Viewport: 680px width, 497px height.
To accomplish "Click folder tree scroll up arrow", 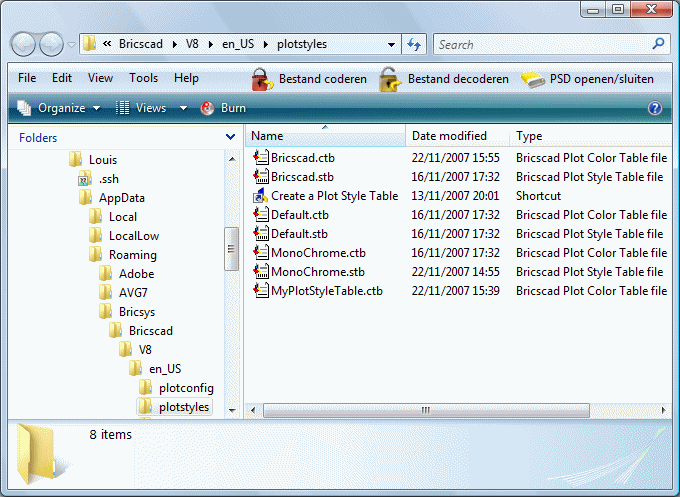I will [x=232, y=159].
